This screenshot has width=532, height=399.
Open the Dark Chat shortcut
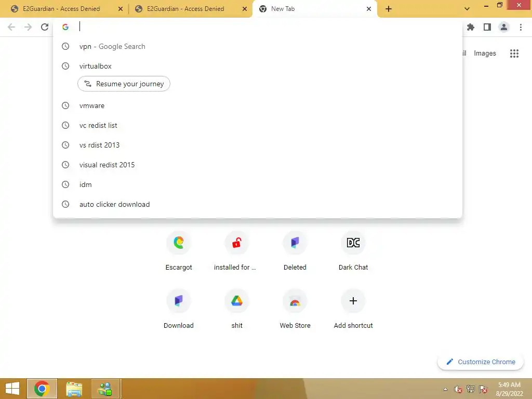[x=353, y=251]
